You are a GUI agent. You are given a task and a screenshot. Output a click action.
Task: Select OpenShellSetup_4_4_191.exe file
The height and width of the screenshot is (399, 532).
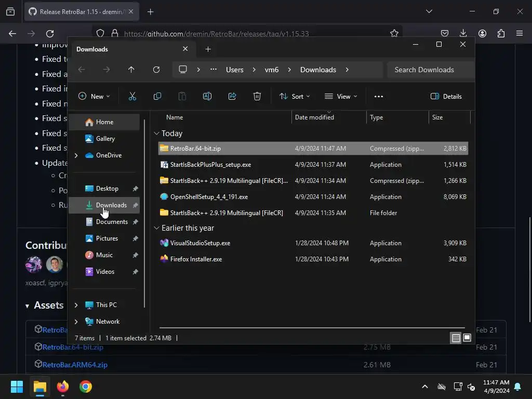(313, 197)
